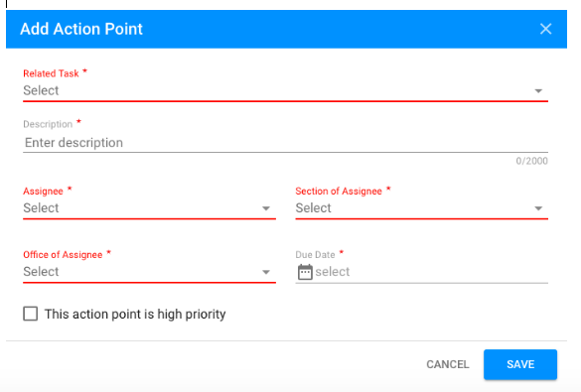Click the Related Task Select field

[x=285, y=91]
